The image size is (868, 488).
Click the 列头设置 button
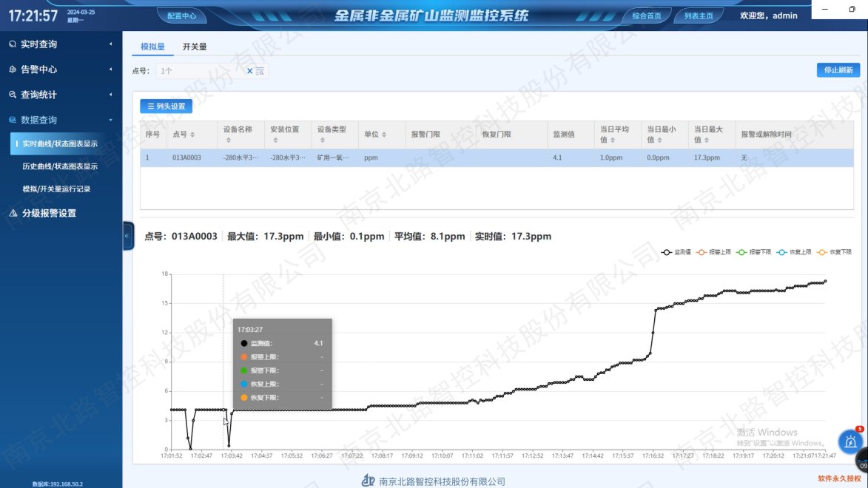(x=166, y=106)
